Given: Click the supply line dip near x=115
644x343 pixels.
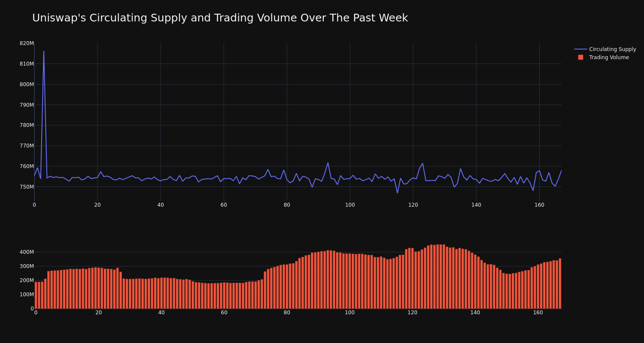Looking at the screenshot, I should pyautogui.click(x=397, y=193).
